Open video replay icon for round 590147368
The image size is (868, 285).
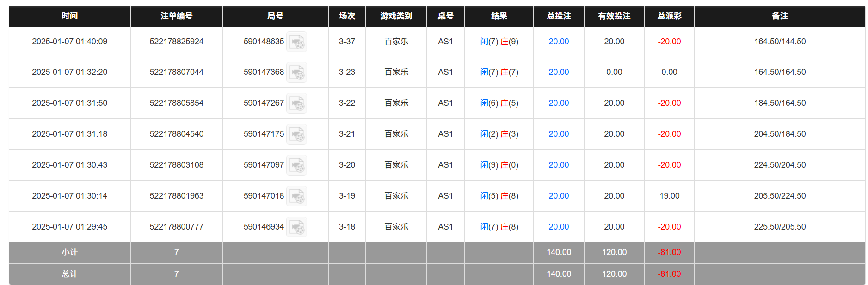[296, 73]
